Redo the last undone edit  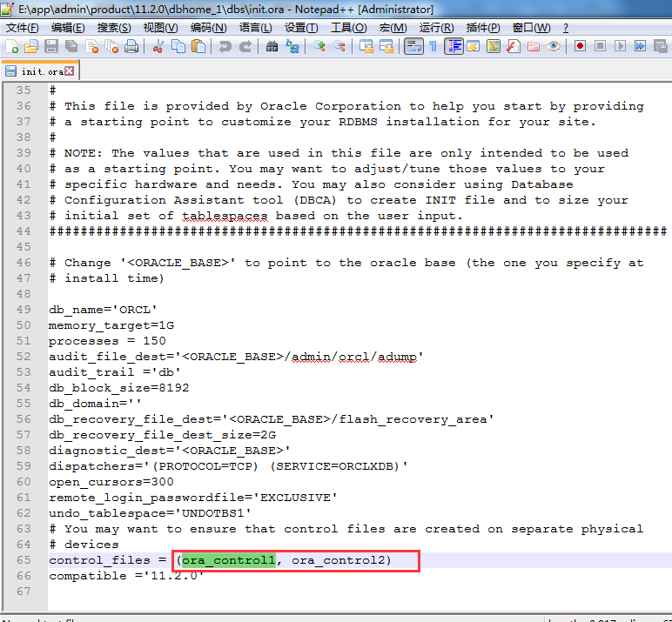pyautogui.click(x=245, y=46)
